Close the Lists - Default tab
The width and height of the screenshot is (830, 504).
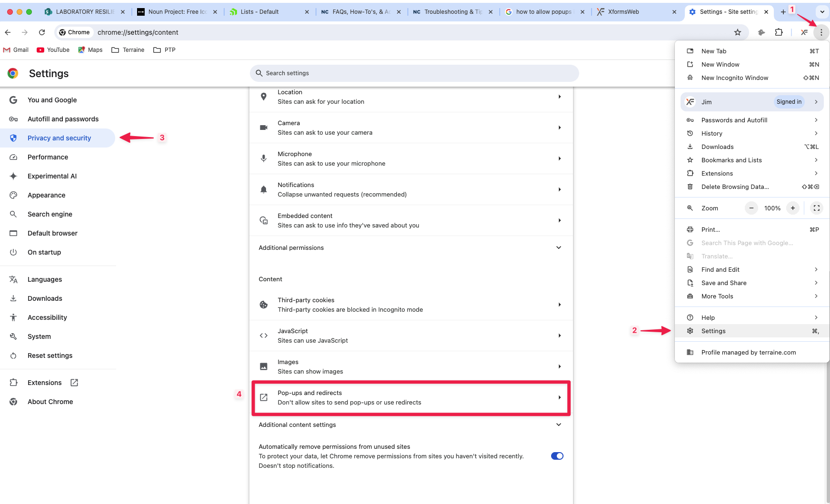[306, 12]
